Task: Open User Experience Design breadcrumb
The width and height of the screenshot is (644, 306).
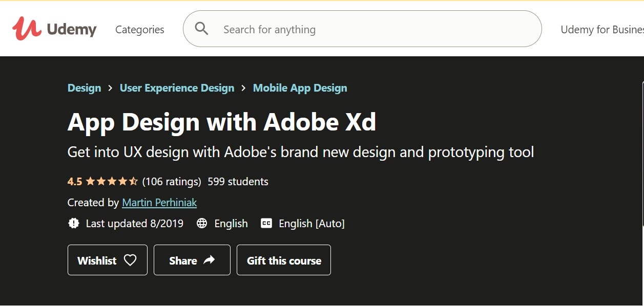Action: [x=177, y=88]
